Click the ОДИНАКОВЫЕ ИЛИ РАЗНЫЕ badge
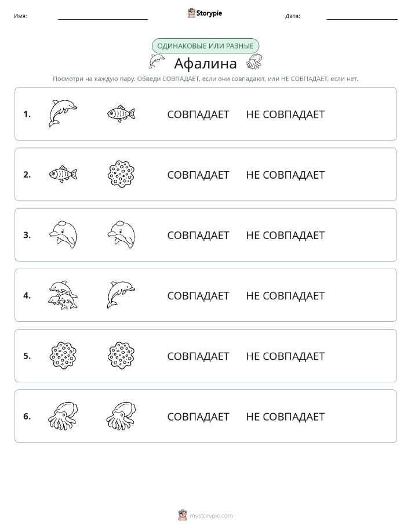Image resolution: width=411 pixels, height=532 pixels. pyautogui.click(x=205, y=46)
